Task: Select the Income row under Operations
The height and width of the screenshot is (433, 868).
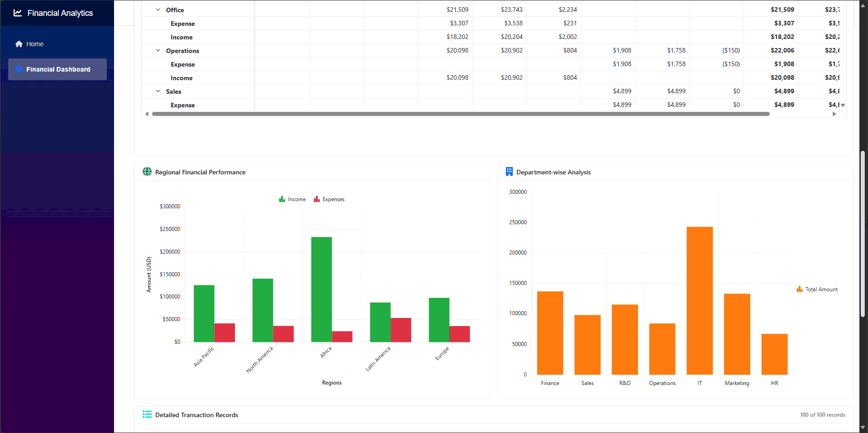Action: 181,77
